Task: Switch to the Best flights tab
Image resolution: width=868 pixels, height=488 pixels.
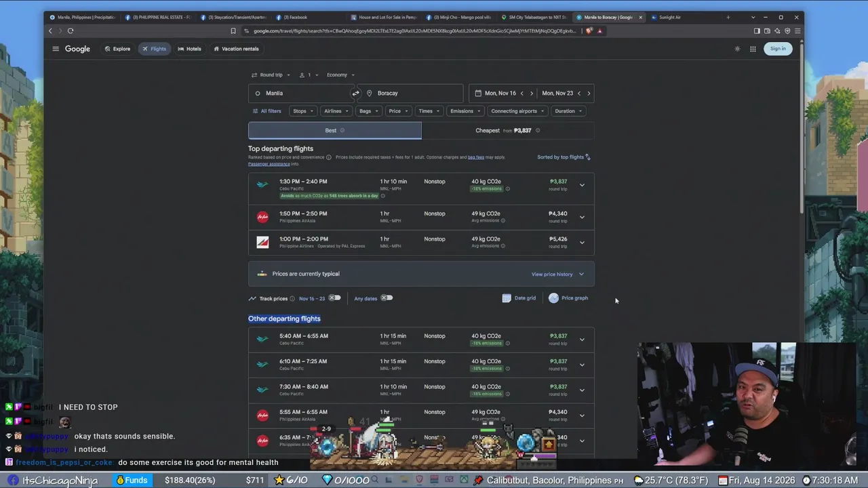Action: 334,130
